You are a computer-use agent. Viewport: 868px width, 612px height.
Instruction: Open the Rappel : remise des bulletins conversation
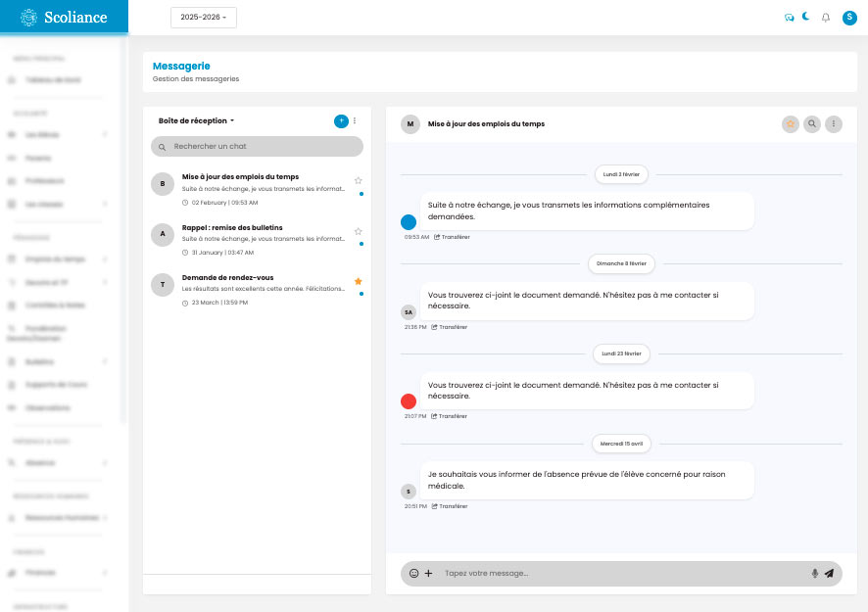[x=257, y=239]
